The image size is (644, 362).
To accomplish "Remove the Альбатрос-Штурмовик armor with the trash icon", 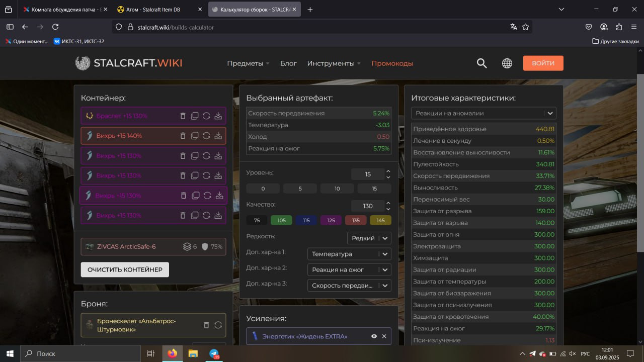I will (206, 325).
